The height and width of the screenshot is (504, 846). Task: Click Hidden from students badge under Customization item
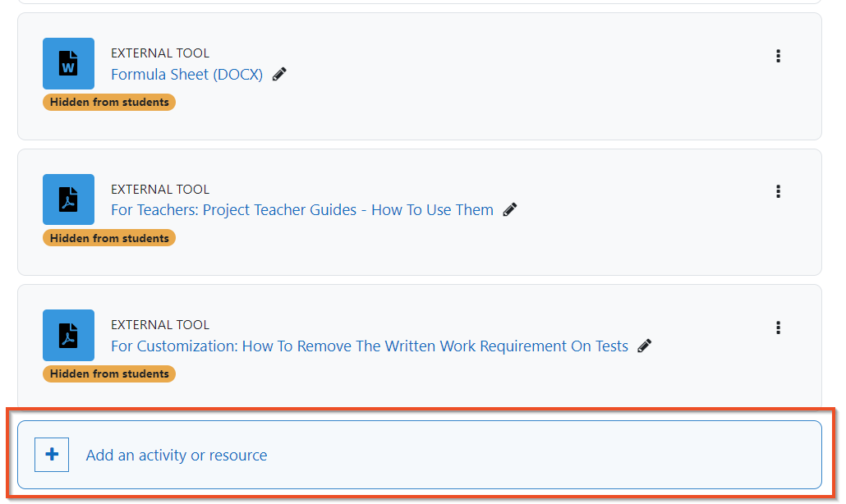point(109,373)
